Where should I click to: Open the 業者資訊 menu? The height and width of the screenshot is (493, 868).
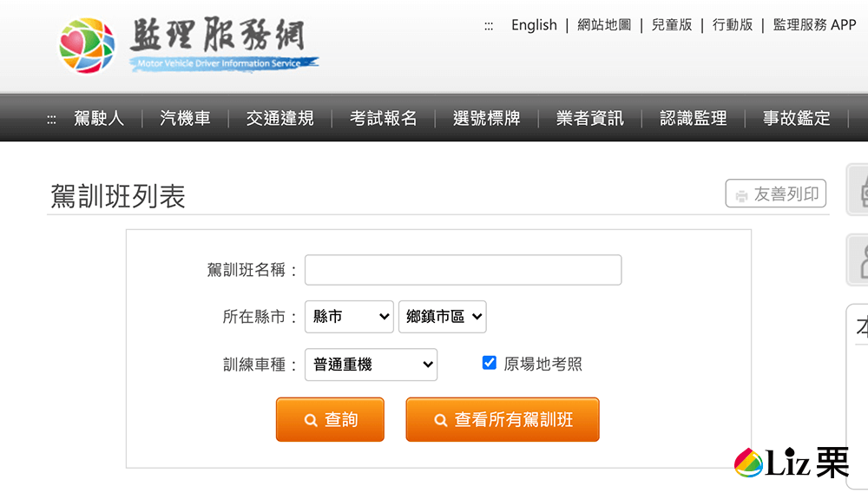[590, 118]
